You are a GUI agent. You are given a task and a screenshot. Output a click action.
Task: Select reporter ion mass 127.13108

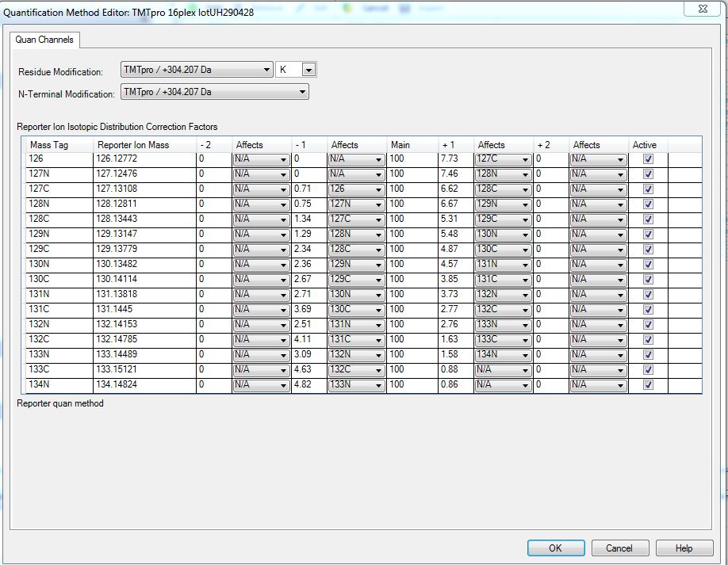[x=144, y=189]
